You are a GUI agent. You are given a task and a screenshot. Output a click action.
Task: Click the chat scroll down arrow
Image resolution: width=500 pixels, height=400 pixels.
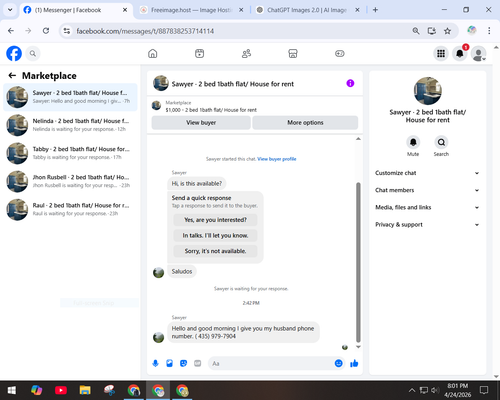click(358, 347)
